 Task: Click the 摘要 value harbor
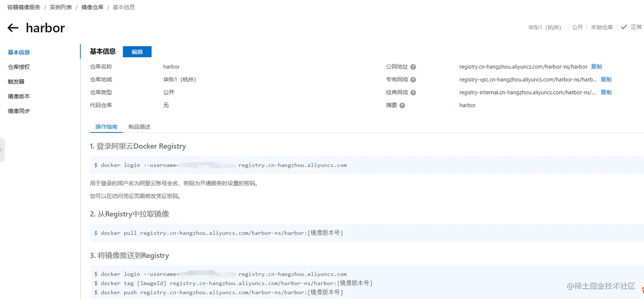[467, 105]
